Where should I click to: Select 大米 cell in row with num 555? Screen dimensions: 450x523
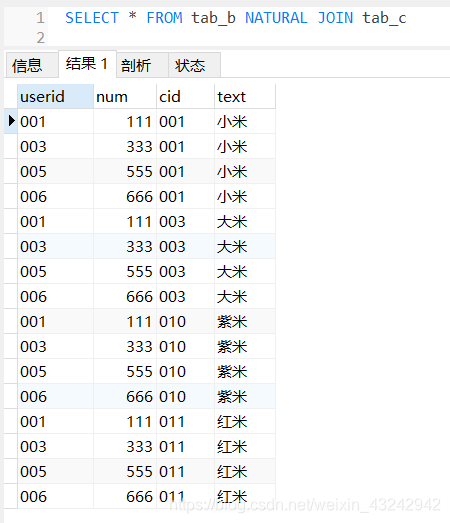(x=245, y=272)
